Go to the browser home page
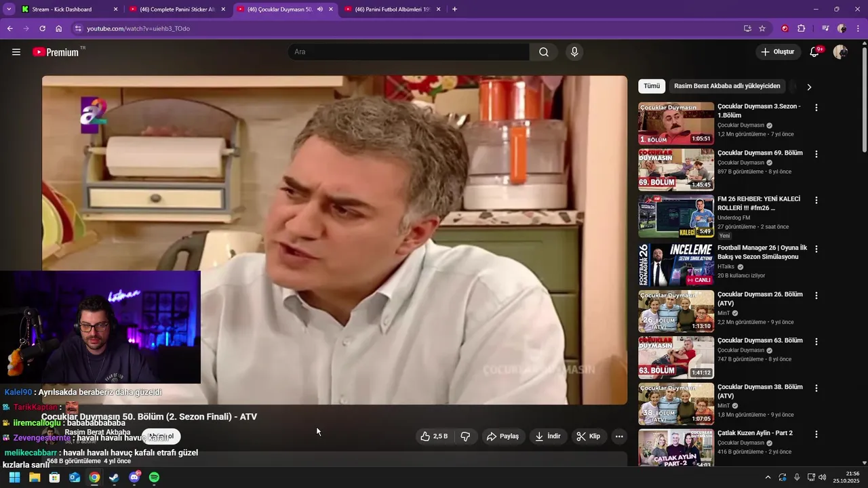 coord(59,28)
